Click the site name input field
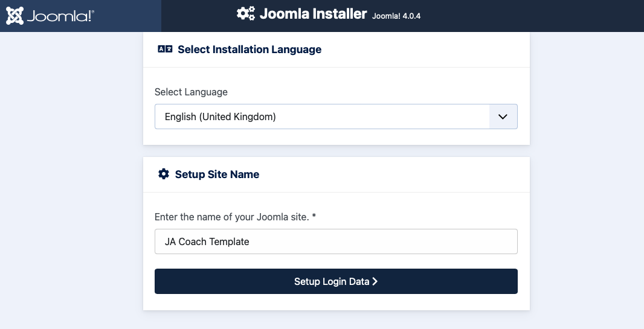The image size is (644, 329). [x=336, y=241]
